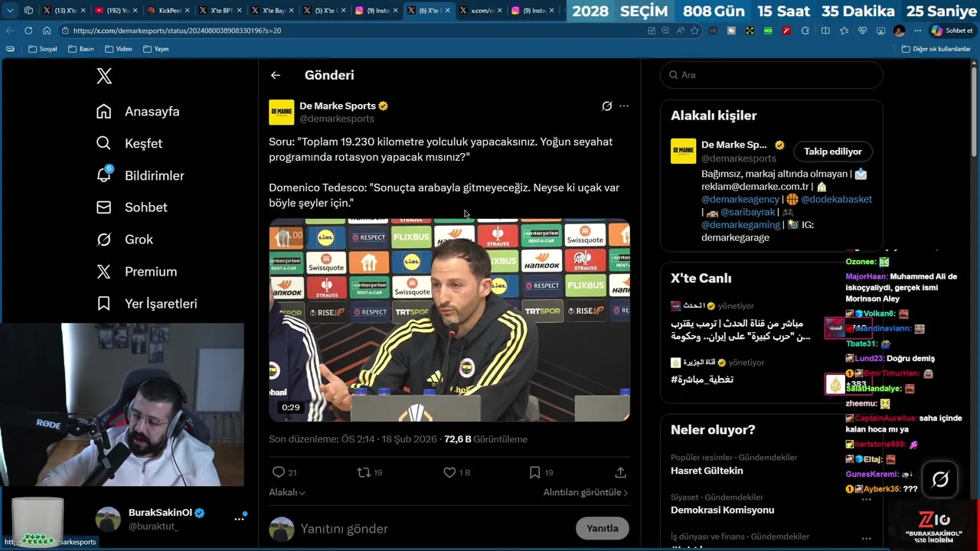Image resolution: width=980 pixels, height=551 pixels.
Task: Go back with the Gönderi arrow
Action: (x=276, y=75)
